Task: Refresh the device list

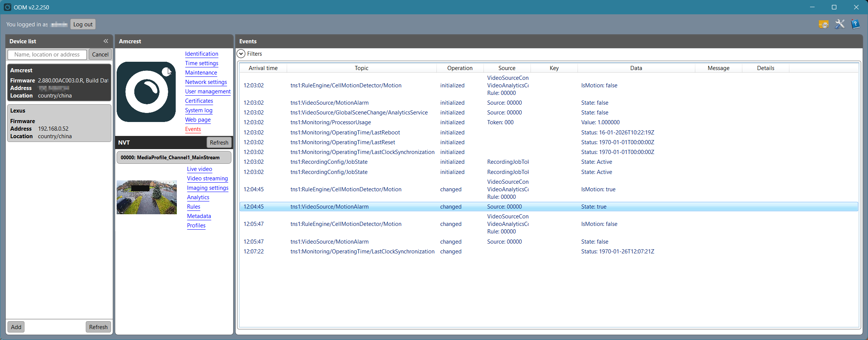Action: click(x=98, y=327)
